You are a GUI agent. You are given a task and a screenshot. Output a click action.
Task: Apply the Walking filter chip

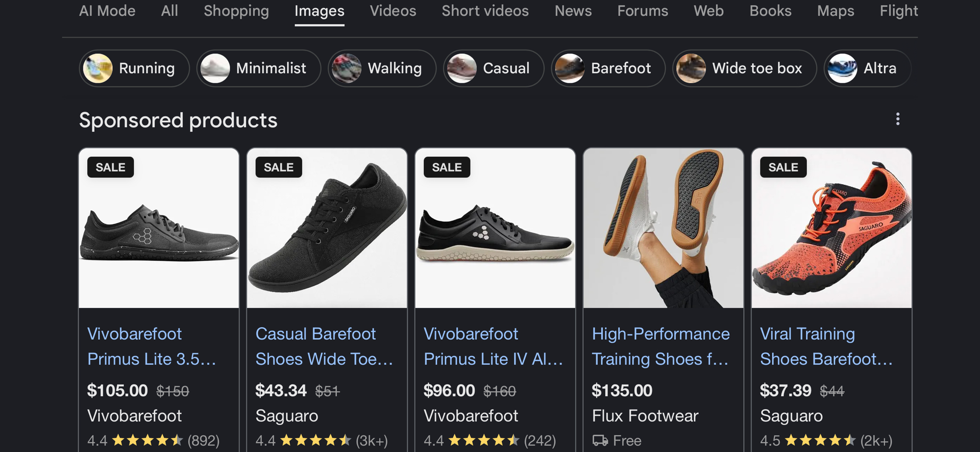[382, 68]
